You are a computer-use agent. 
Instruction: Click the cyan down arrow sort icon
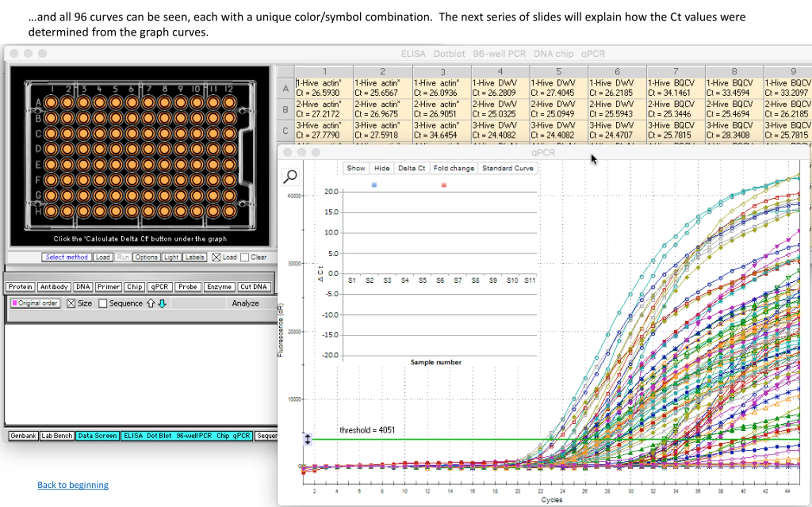[162, 304]
